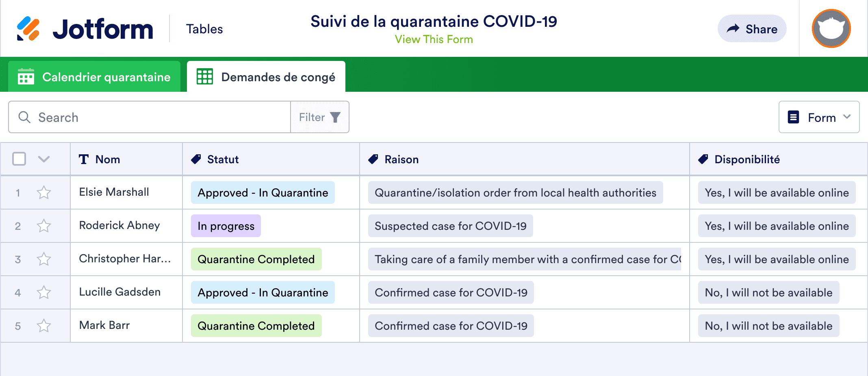Screen dimensions: 868x376
Task: Click the Raison column tag icon
Action: 373,159
